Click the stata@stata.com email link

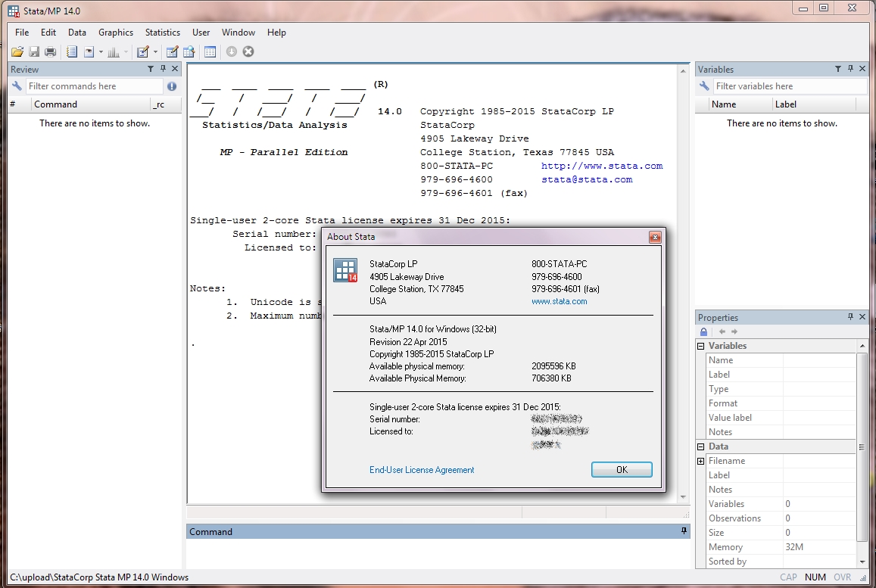[x=587, y=179]
